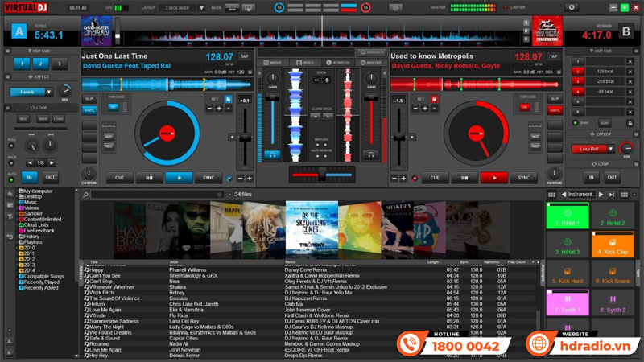The height and width of the screenshot is (362, 644).
Task: Open the 2012 folder in tree
Action: pos(27,259)
